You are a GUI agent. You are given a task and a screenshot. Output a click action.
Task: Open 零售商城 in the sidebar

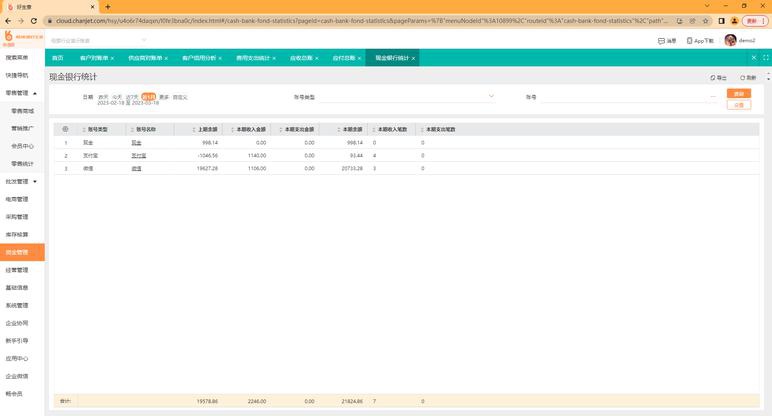pos(22,111)
